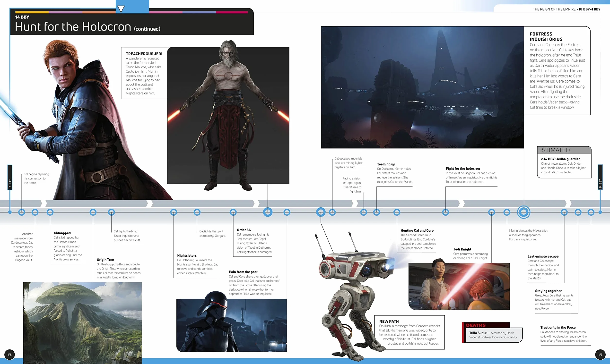This screenshot has width=610, height=364.
Task: Select the yellow segment of the era bar
Action: tap(32, 12)
